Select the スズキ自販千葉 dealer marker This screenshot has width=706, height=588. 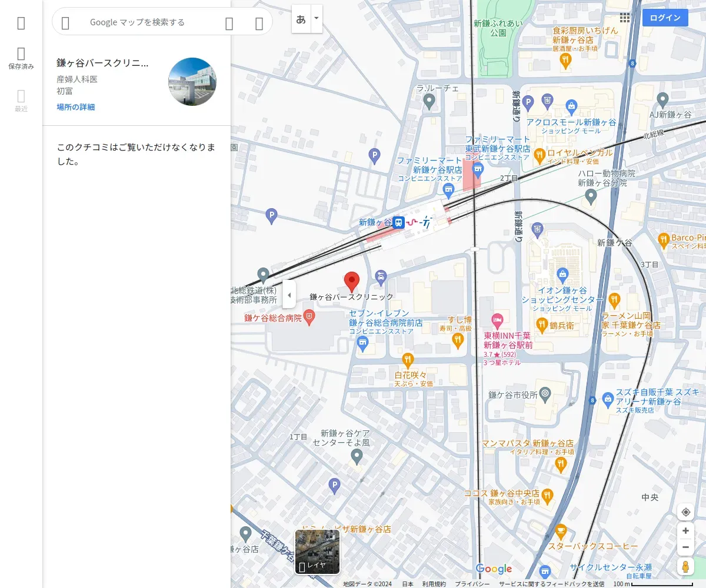[608, 400]
